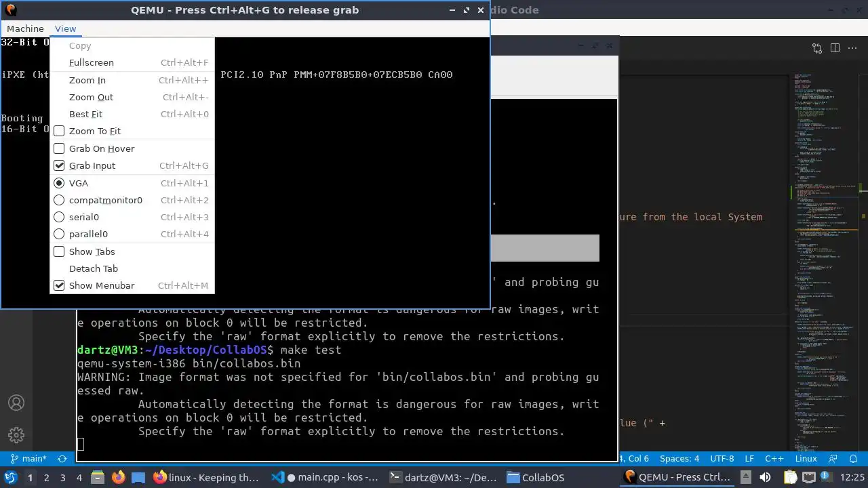
Task: Click the 12:25 clock in taskbar
Action: (x=852, y=477)
